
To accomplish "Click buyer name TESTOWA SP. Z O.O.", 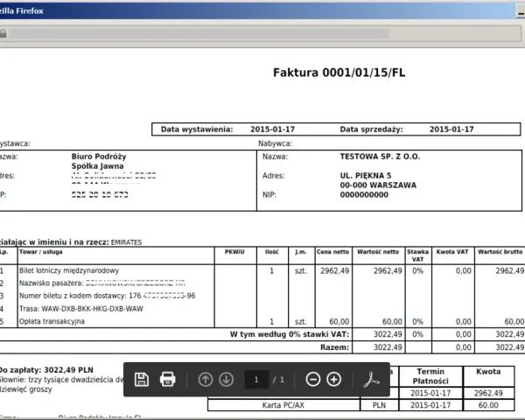I will (x=380, y=157).
